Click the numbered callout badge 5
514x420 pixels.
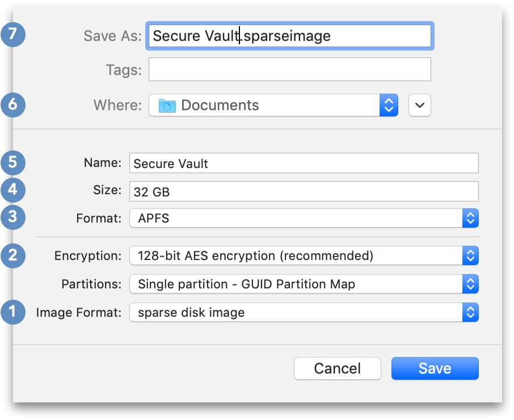(14, 163)
